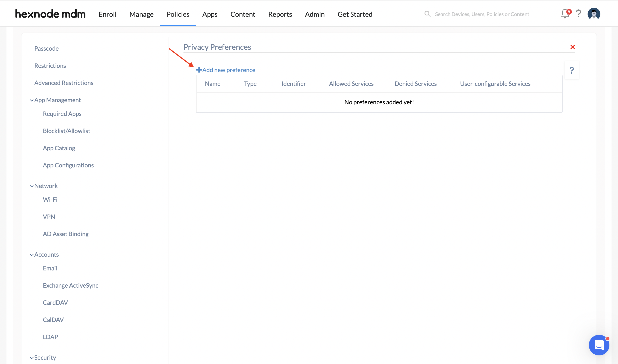Click the Allowed Services column header
The height and width of the screenshot is (364, 618).
click(351, 84)
